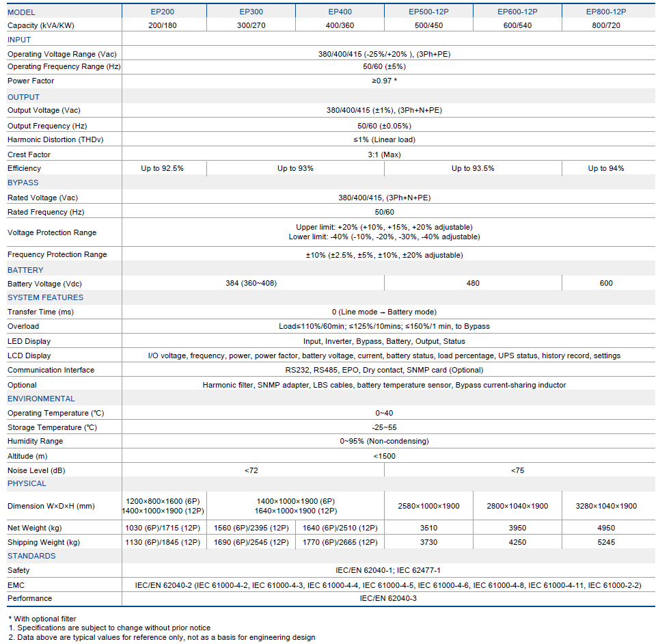Image resolution: width=658 pixels, height=644 pixels.
Task: Select the 'Up to 92.5%' efficiency cell
Action: 163,168
